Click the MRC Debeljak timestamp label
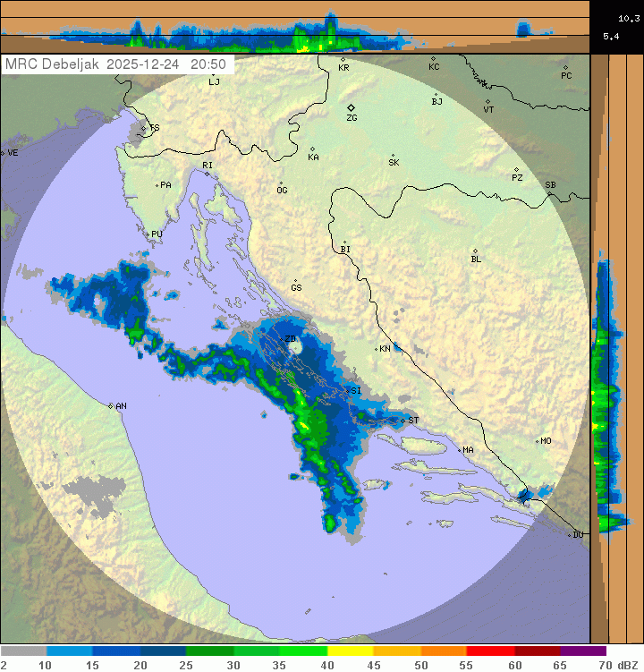 click(115, 64)
